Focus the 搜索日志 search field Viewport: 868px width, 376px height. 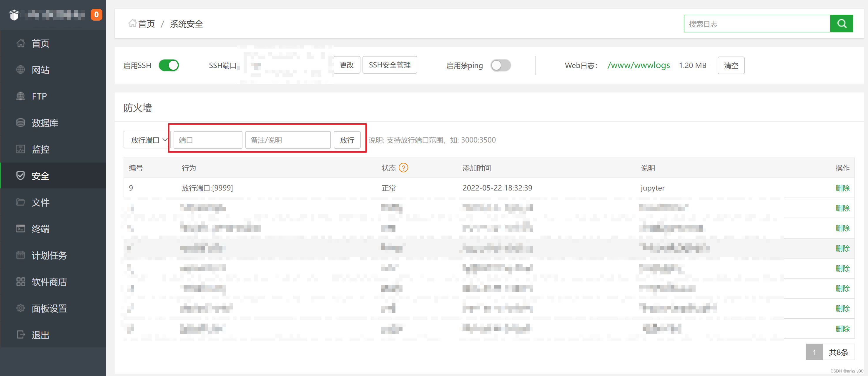pyautogui.click(x=757, y=24)
